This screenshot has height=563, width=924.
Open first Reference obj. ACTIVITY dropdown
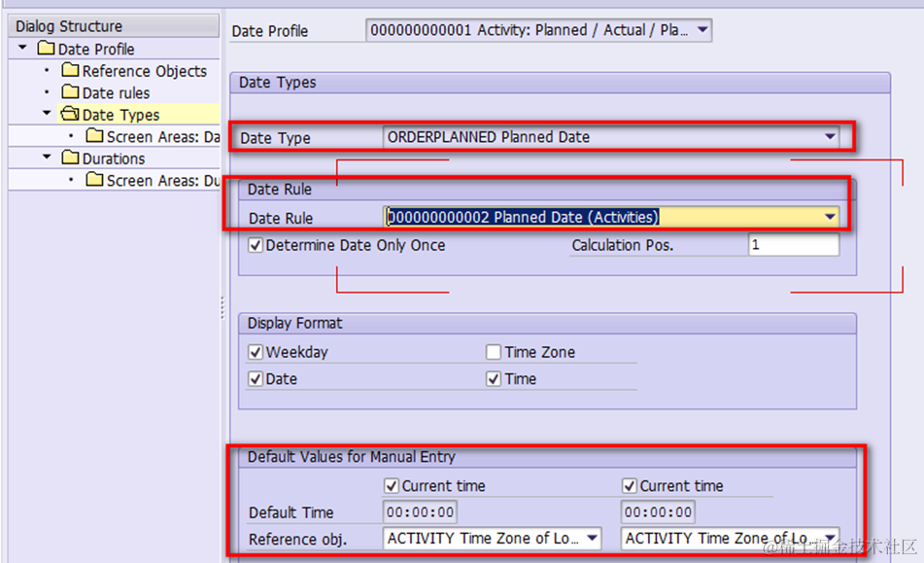pyautogui.click(x=593, y=538)
